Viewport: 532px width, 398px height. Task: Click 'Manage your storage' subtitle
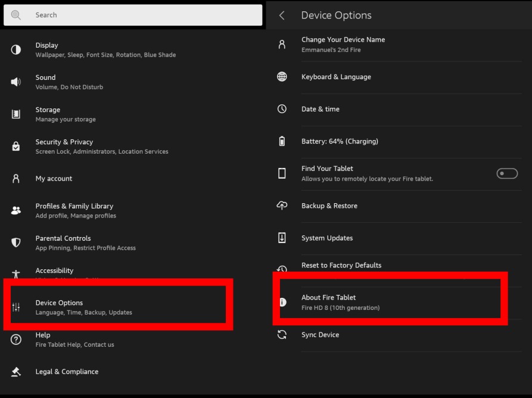pos(66,119)
